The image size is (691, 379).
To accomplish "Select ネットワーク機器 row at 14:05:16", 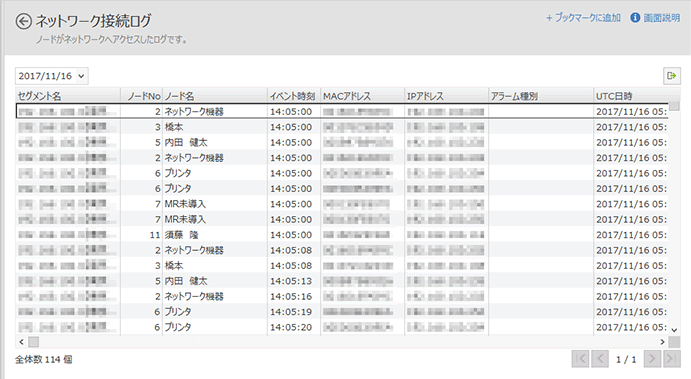I will 342,297.
